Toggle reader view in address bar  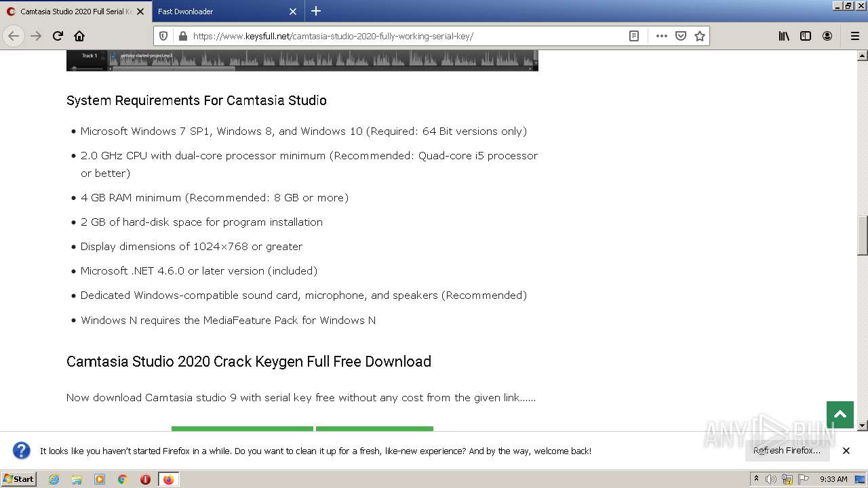634,36
